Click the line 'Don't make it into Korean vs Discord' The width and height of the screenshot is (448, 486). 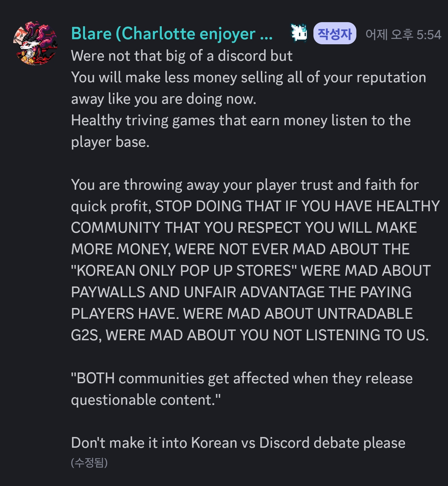coord(238,443)
